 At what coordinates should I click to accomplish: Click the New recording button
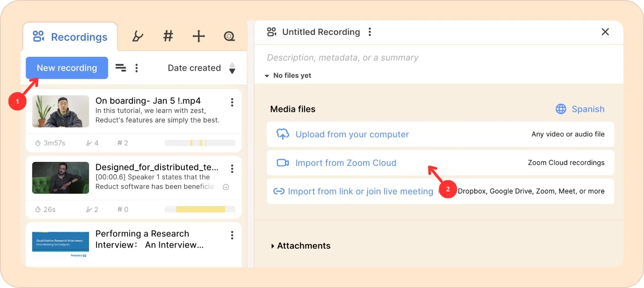tap(67, 68)
